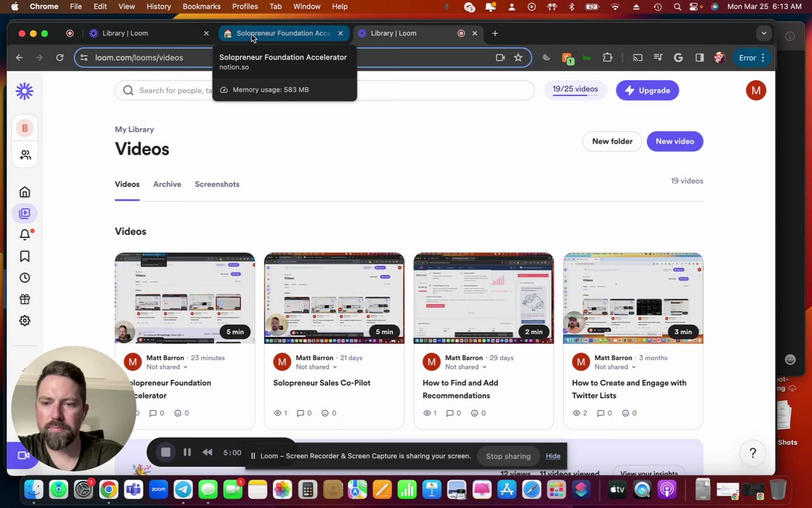Expand Not shared on Solopreneur Foundation Accelerator
The image size is (812, 508).
click(167, 367)
